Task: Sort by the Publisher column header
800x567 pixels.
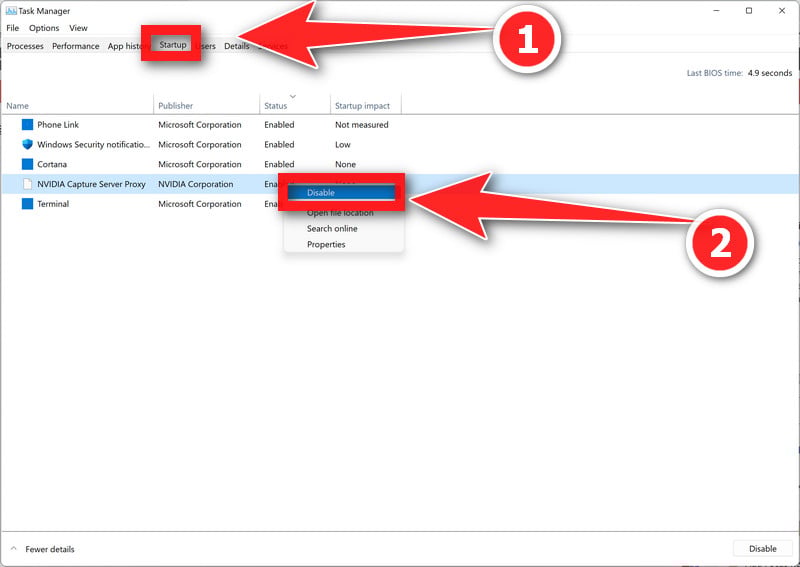Action: (176, 106)
